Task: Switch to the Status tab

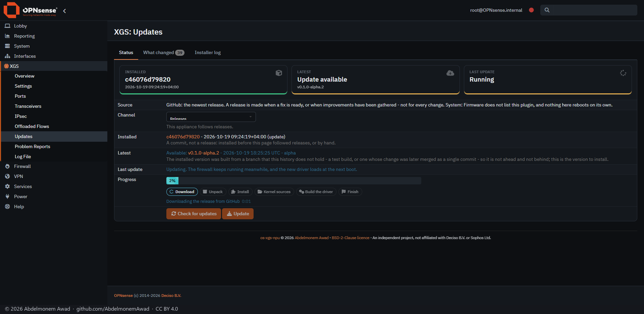Action: [126, 52]
